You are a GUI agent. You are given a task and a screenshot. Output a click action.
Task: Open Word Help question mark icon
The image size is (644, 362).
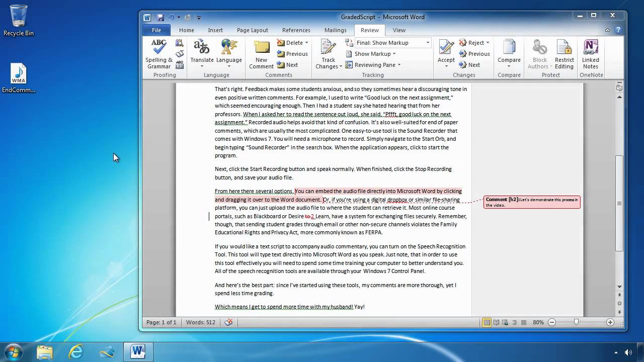pyautogui.click(x=618, y=30)
